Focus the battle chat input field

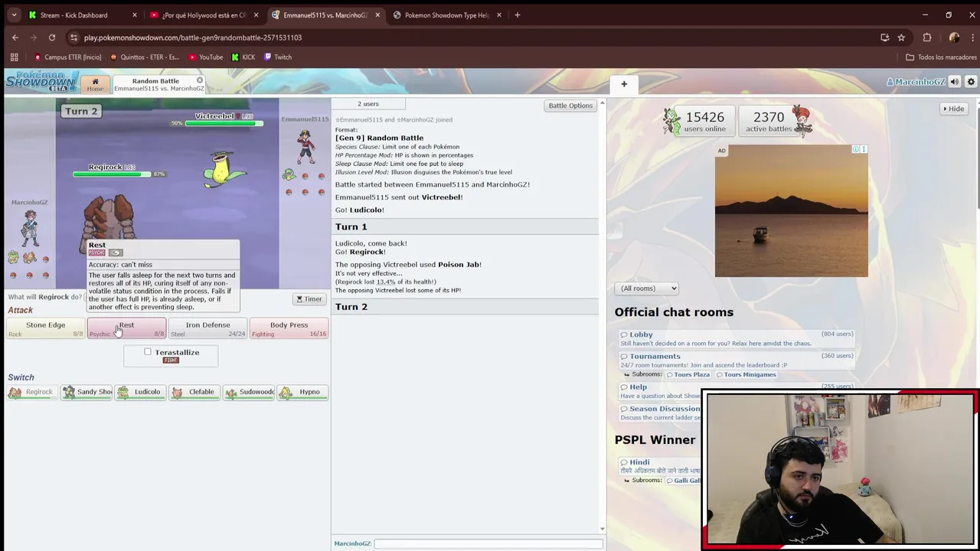(x=488, y=543)
